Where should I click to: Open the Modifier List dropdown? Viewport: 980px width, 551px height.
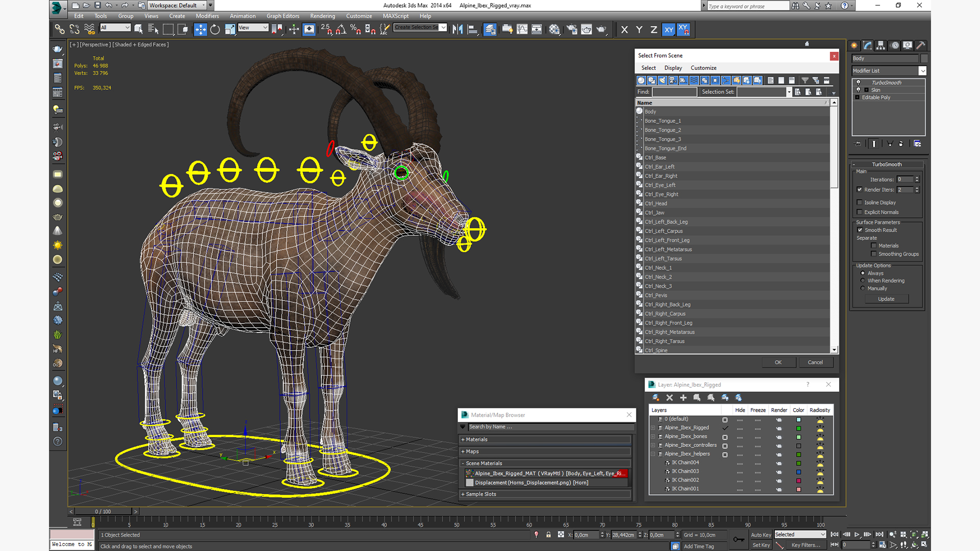pyautogui.click(x=922, y=71)
